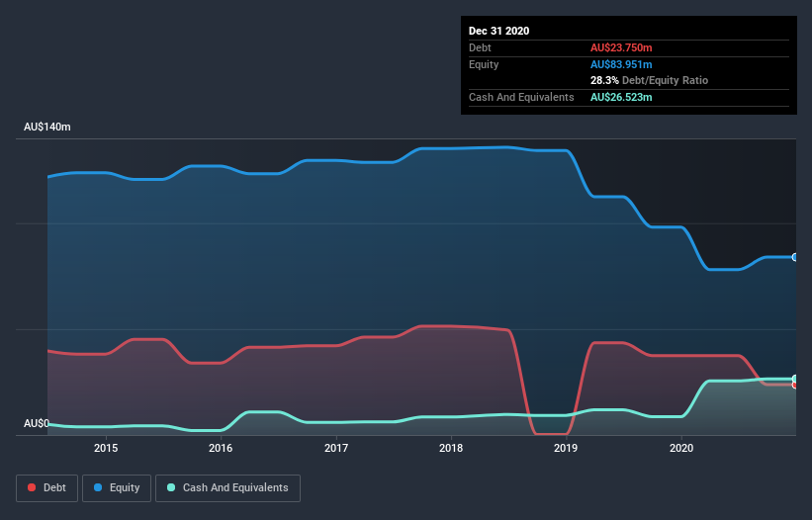Click the tooltip's Debt row label
Viewport: 812px width, 520px height.
point(480,47)
